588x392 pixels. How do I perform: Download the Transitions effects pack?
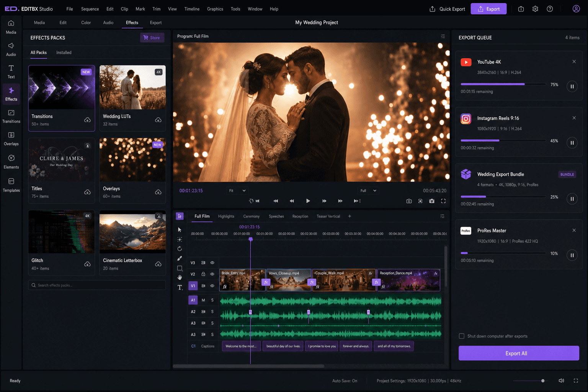(x=87, y=120)
